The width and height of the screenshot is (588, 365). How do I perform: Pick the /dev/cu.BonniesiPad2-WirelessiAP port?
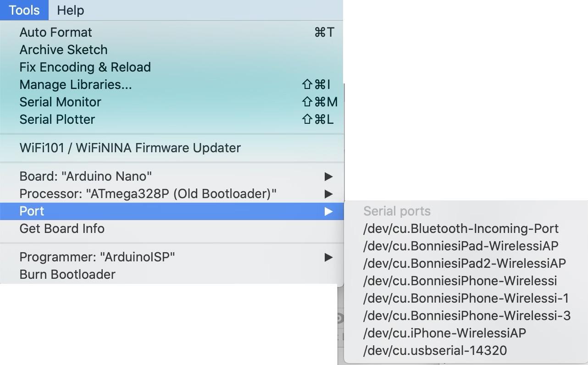click(464, 263)
